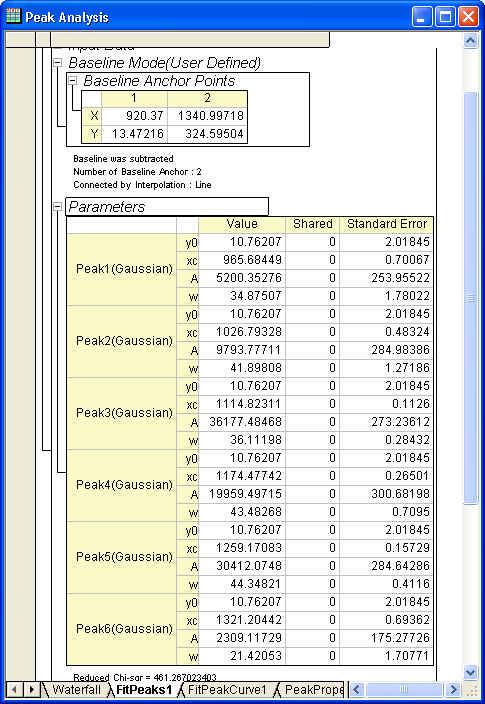The width and height of the screenshot is (485, 704).
Task: Click Peak4 w value 43.48268
Action: [242, 512]
